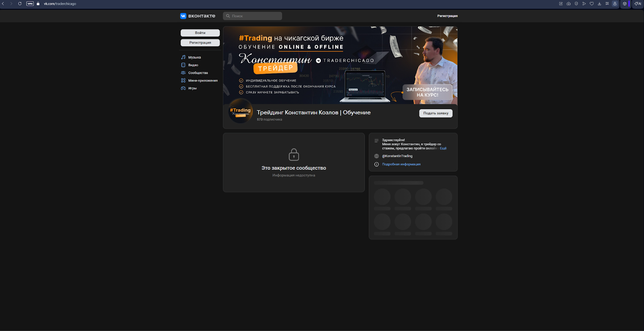The image size is (644, 331).
Task: Open the Игры games section
Action: (192, 88)
